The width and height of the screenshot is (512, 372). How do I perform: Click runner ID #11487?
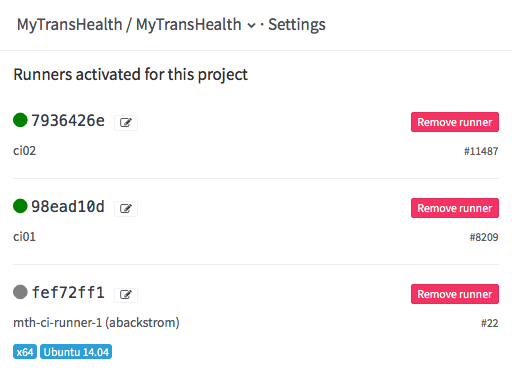[481, 151]
